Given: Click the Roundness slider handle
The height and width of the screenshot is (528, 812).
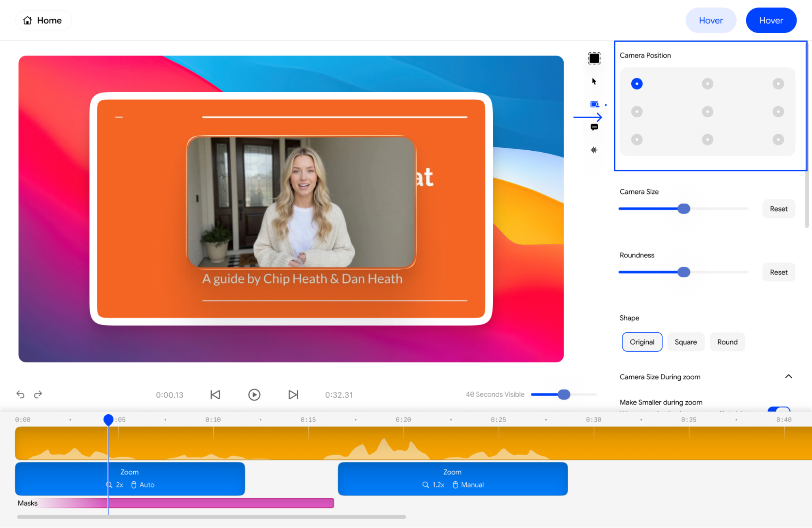Looking at the screenshot, I should (x=684, y=272).
